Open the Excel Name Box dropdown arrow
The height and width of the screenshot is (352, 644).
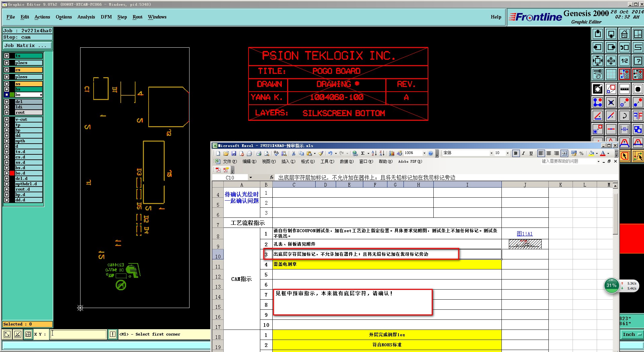tap(250, 178)
